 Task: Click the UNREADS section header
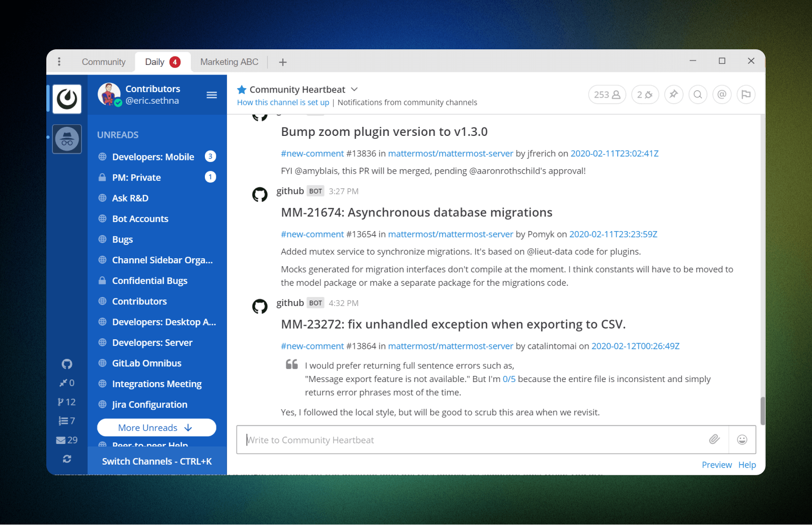118,135
